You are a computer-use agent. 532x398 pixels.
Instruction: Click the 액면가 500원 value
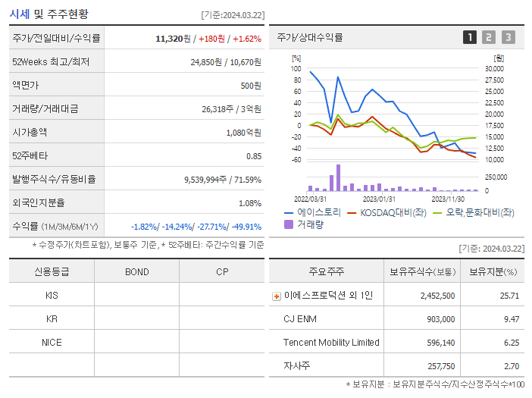251,86
